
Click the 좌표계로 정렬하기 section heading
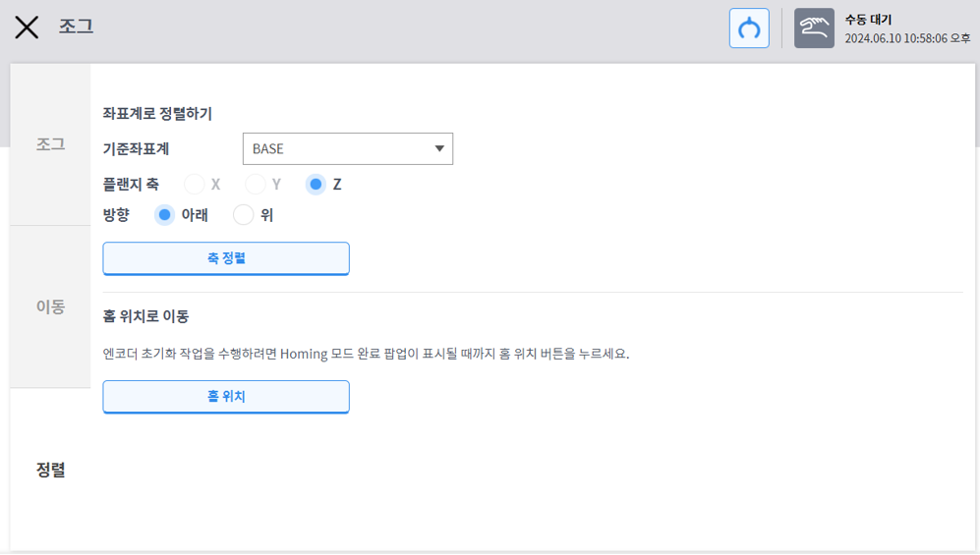pyautogui.click(x=157, y=114)
